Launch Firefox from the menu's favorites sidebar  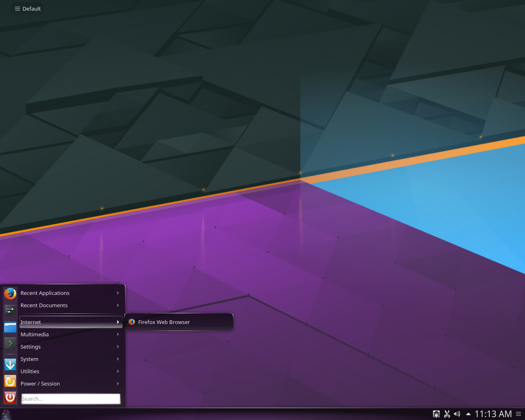pyautogui.click(x=10, y=294)
